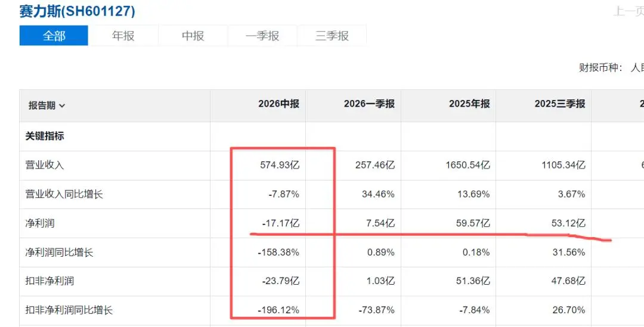The width and height of the screenshot is (644, 327).
Task: Click the -158.38% net profit growth cell
Action: (278, 253)
